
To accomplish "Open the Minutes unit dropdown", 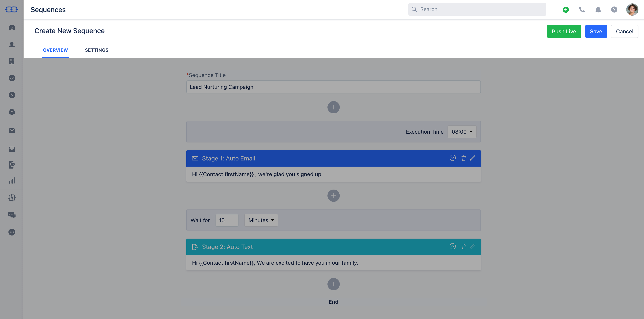I will pos(261,220).
